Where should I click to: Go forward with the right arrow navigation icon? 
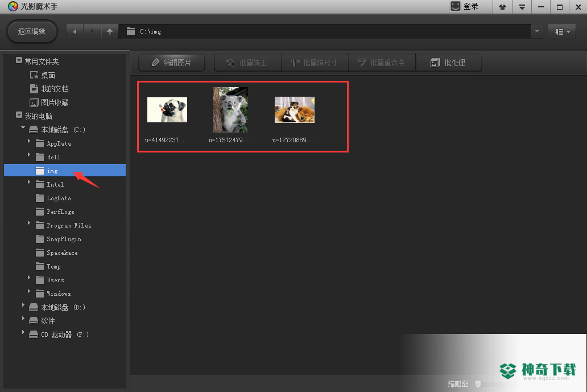(92, 31)
